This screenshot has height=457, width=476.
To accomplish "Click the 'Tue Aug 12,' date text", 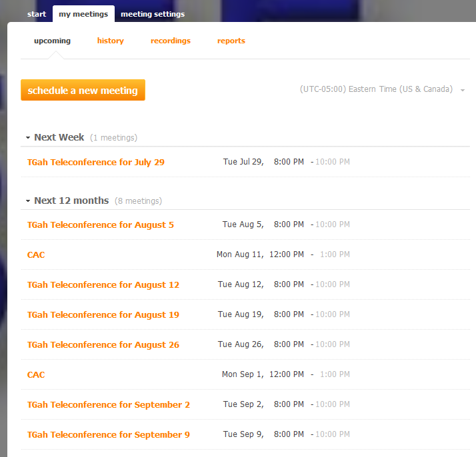I will (x=241, y=284).
